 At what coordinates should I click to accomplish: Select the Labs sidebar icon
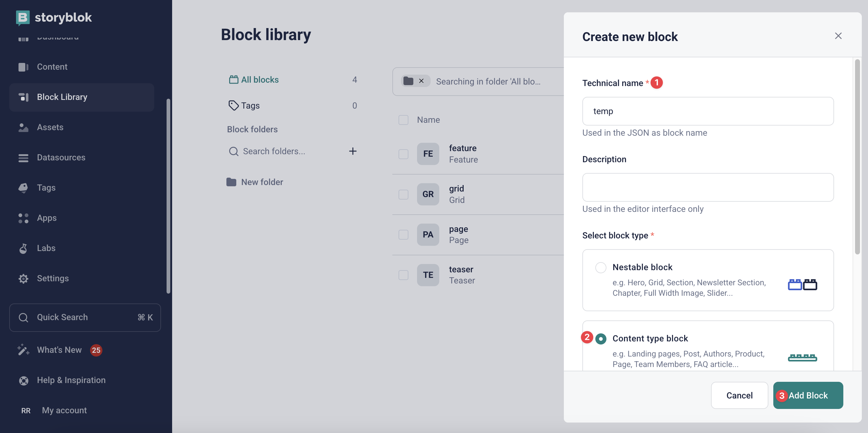23,248
